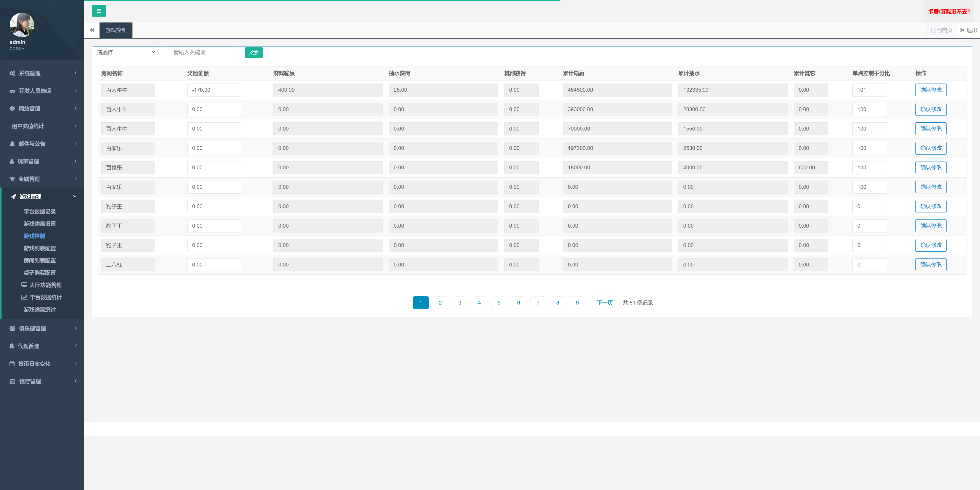Click the admin profile avatar picture
Viewport: 980px width, 490px height.
click(x=22, y=25)
